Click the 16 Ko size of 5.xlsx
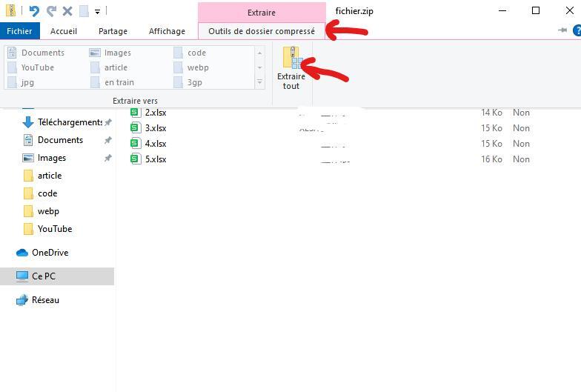Viewport: 581px width, 392px height. coord(491,159)
